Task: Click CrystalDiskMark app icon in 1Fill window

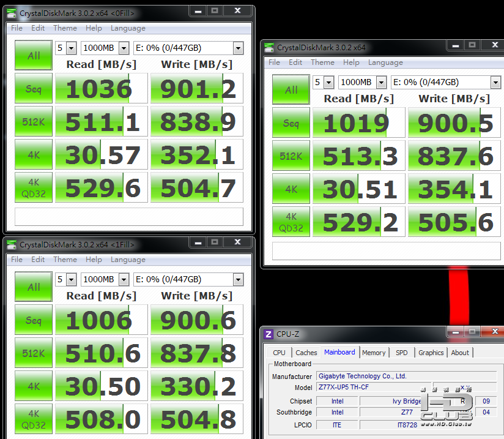Action: (12, 245)
